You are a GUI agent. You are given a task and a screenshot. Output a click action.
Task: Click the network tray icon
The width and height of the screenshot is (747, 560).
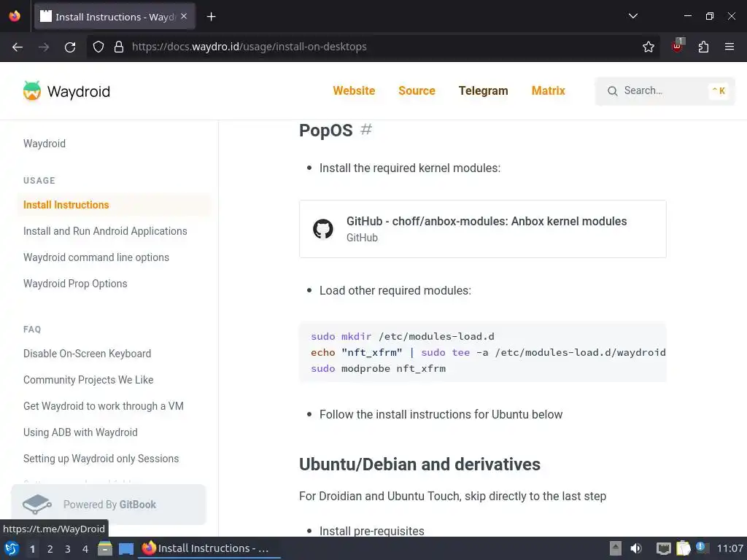coord(663,548)
